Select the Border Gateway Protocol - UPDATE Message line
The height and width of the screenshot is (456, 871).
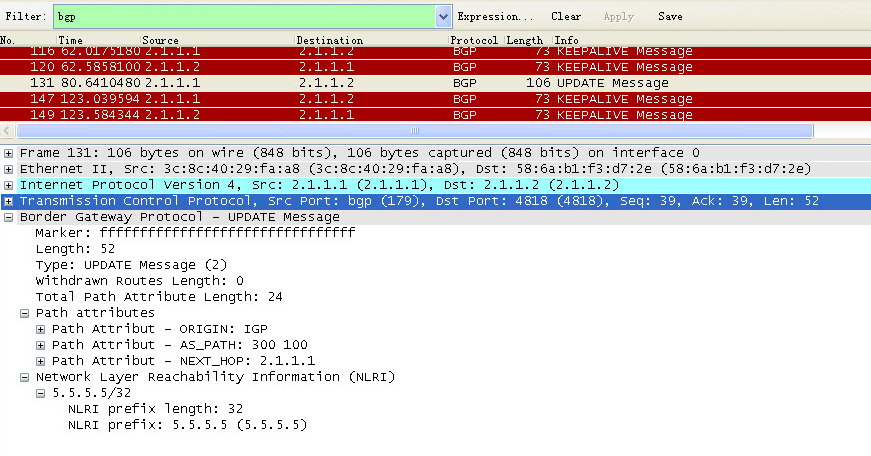point(179,217)
